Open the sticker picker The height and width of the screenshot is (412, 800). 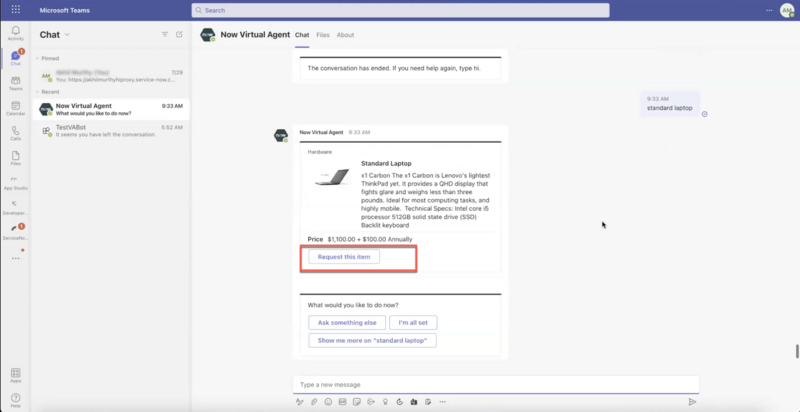(x=357, y=402)
